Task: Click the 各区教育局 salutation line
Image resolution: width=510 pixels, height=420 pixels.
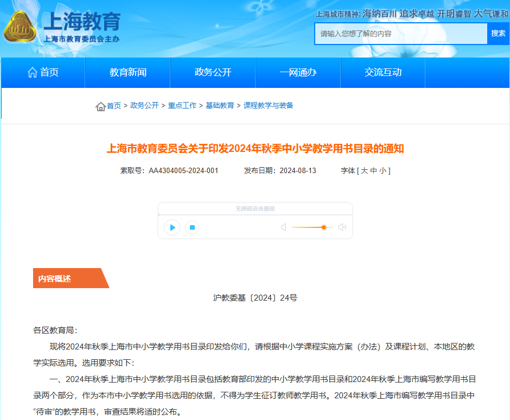Action: (x=55, y=330)
